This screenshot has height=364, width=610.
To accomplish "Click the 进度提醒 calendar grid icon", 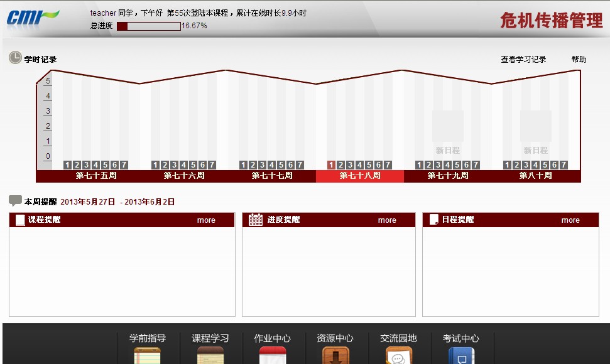I will click(256, 220).
